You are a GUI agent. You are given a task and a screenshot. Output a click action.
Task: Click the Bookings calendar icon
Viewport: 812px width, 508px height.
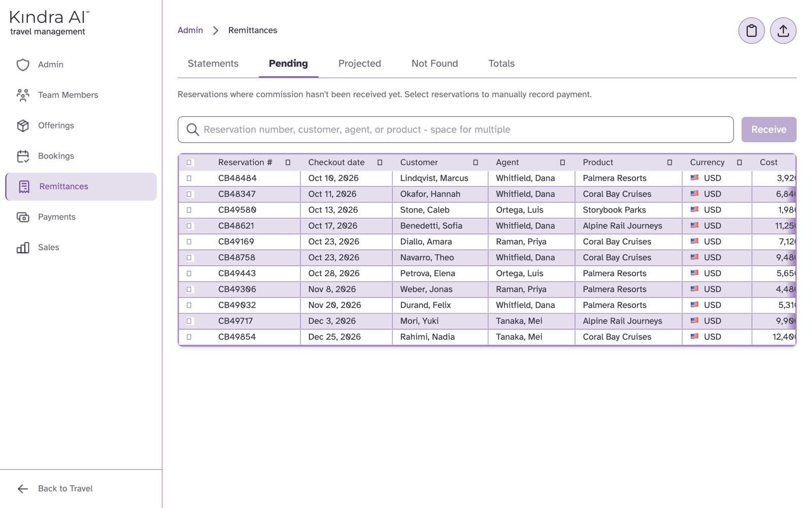point(23,156)
